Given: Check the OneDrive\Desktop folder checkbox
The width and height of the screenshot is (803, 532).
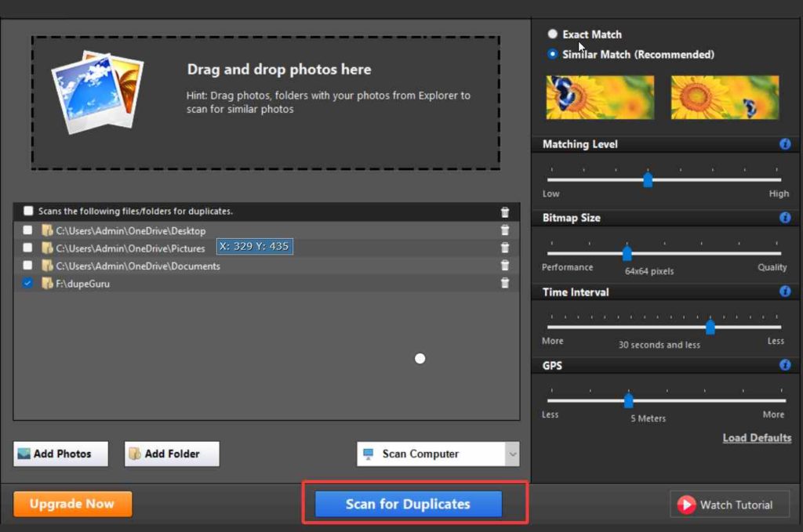Looking at the screenshot, I should click(27, 230).
